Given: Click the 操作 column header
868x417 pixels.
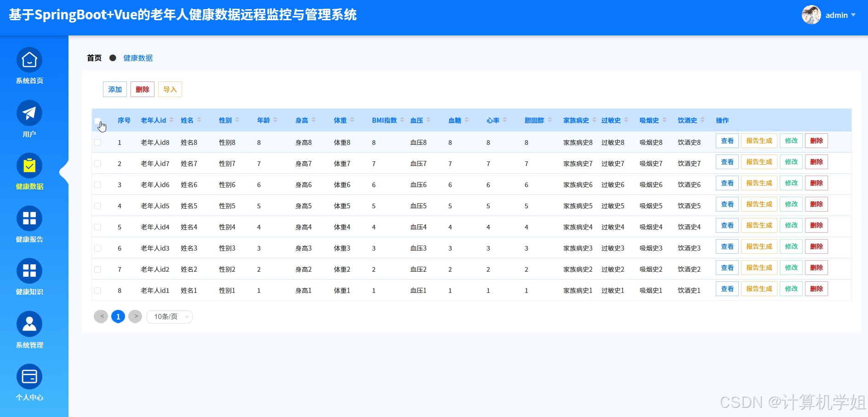Looking at the screenshot, I should click(722, 120).
